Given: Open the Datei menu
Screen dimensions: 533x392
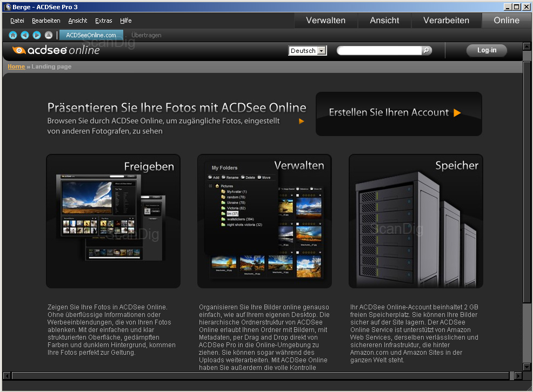Looking at the screenshot, I should click(17, 21).
